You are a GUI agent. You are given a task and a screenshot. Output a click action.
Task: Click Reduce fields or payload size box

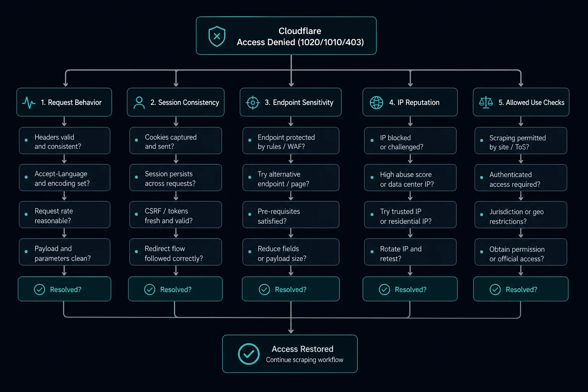pos(291,252)
